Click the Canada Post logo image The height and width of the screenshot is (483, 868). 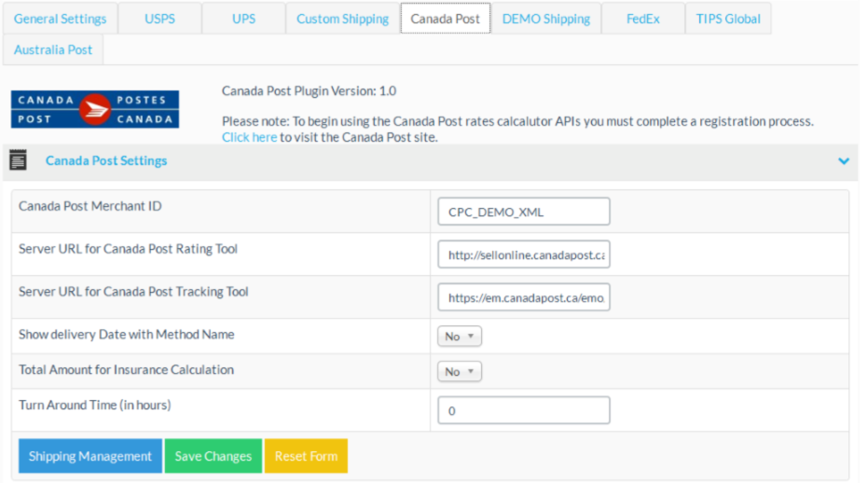(x=95, y=109)
